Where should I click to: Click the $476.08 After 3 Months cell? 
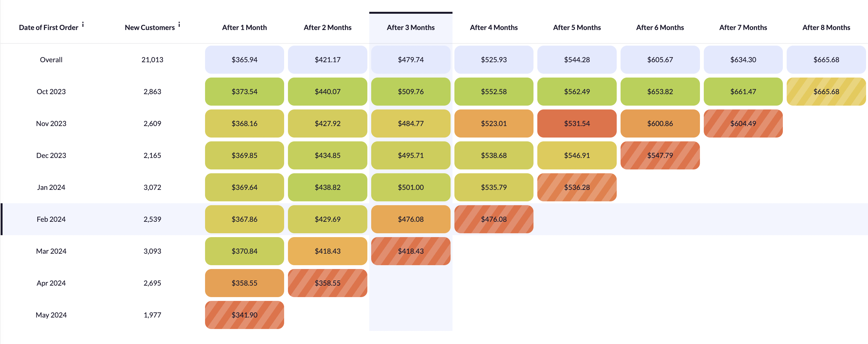[410, 219]
